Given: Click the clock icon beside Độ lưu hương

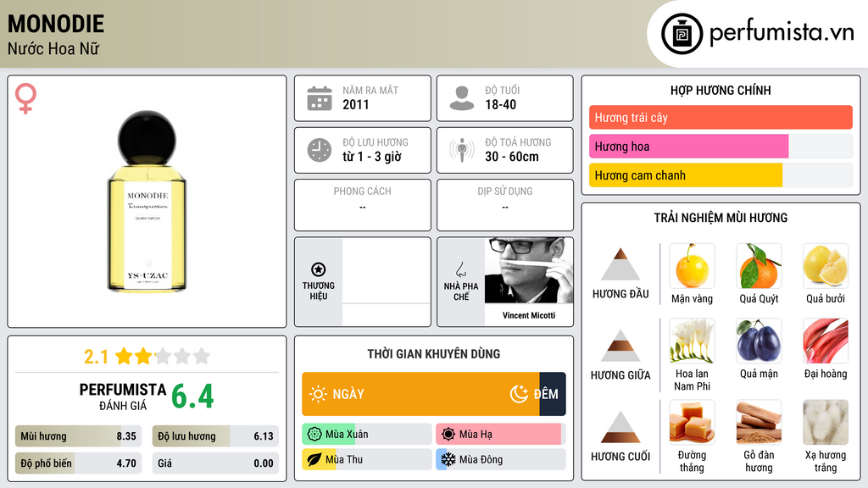Looking at the screenshot, I should point(320,150).
